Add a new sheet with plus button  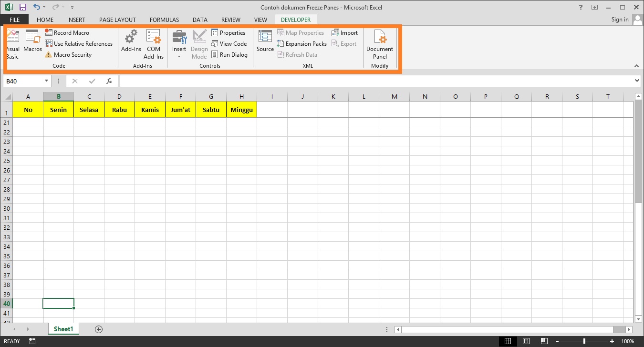[x=99, y=329]
